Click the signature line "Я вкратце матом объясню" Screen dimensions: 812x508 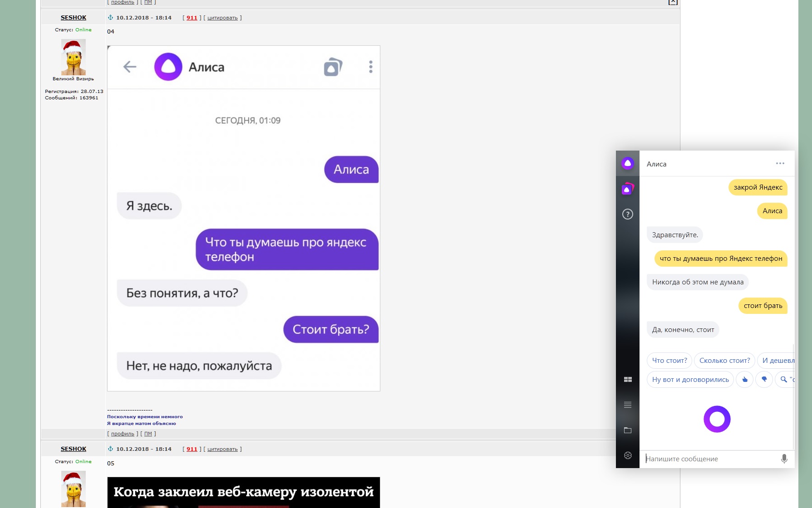tap(142, 424)
